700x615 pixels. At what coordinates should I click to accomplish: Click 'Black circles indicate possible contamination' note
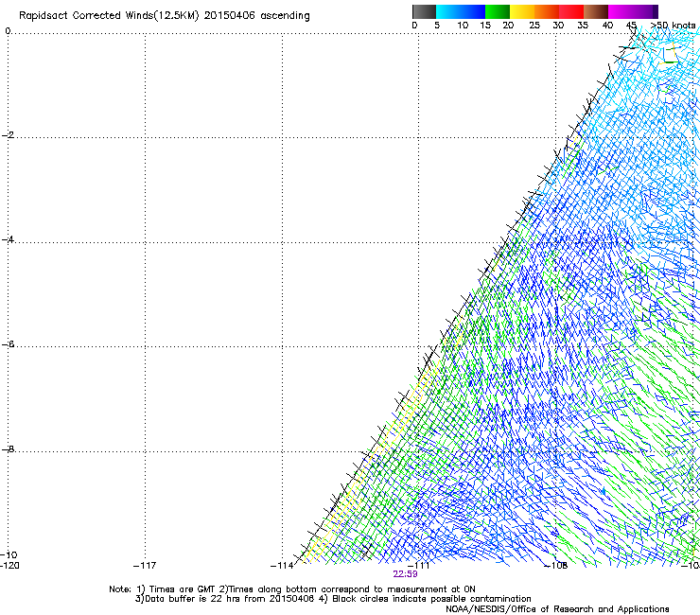(431, 599)
